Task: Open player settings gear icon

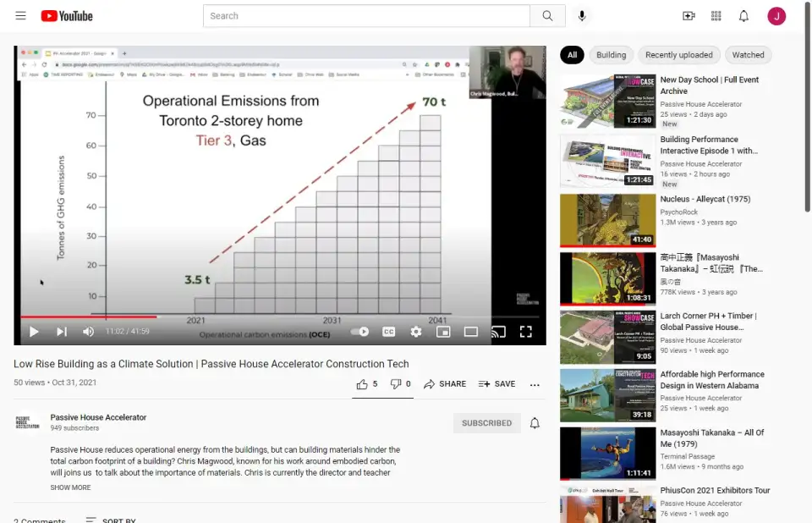Action: [x=415, y=332]
